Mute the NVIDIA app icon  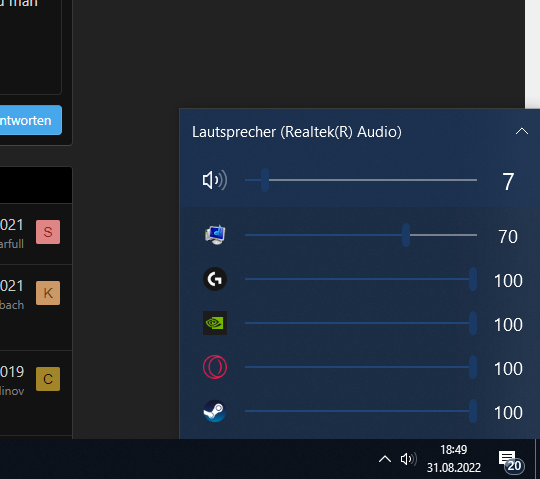(215, 323)
